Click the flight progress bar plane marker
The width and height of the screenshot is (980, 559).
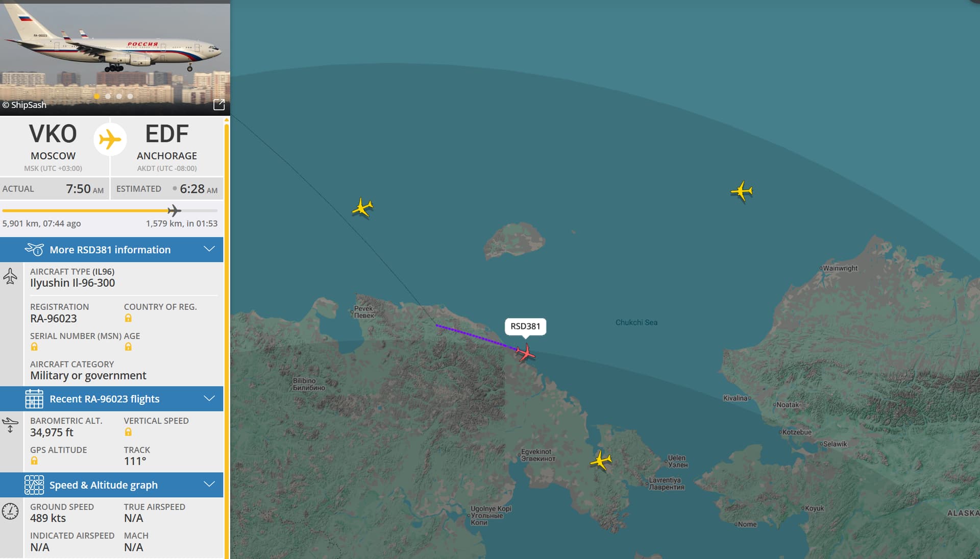pyautogui.click(x=174, y=210)
